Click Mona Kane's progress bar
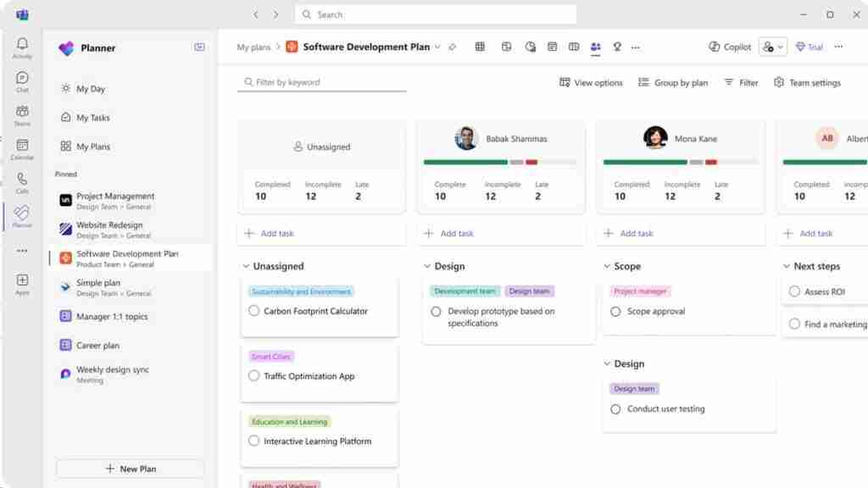This screenshot has height=488, width=868. (x=681, y=162)
